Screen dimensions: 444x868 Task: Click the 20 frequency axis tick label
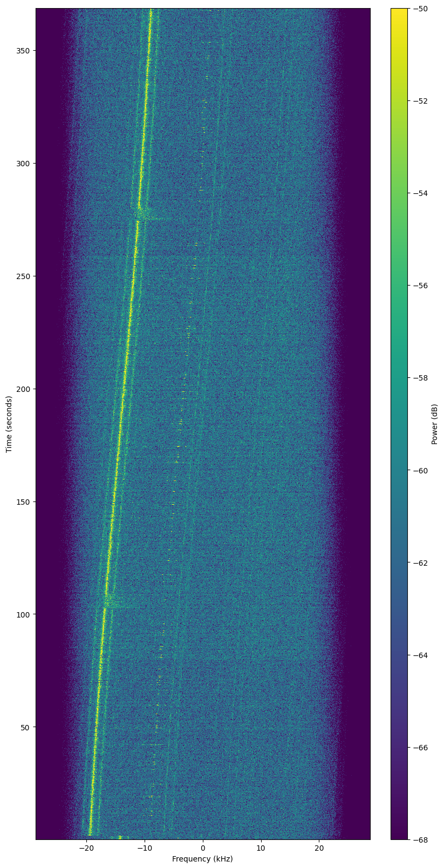(x=319, y=848)
